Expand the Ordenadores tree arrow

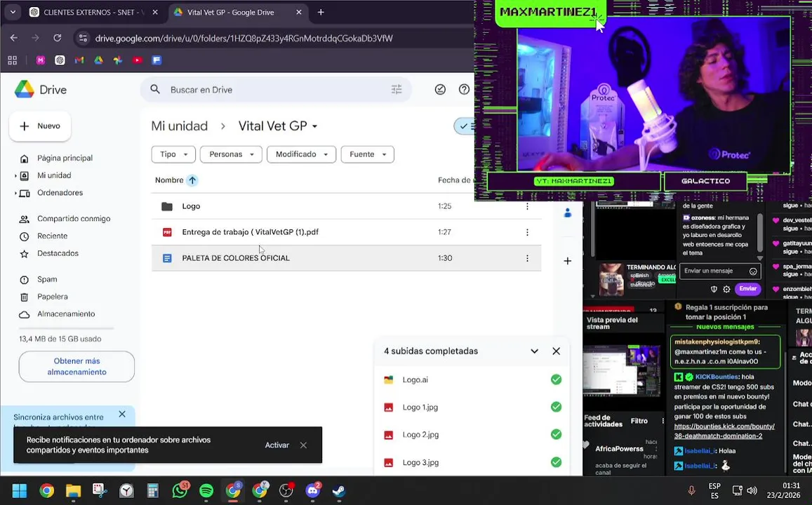coord(15,193)
